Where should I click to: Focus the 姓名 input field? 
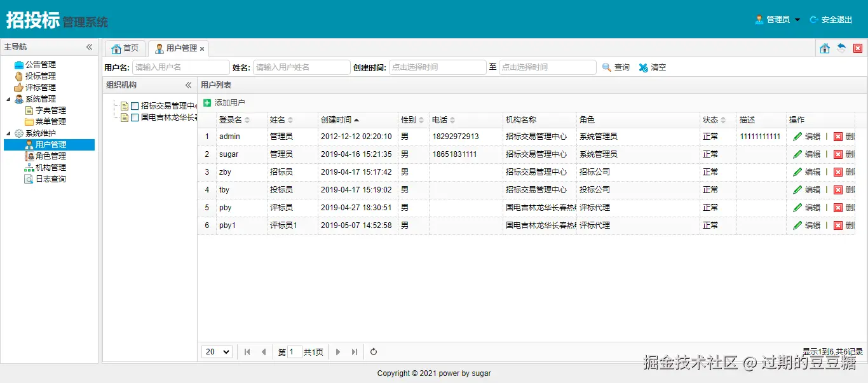(302, 67)
